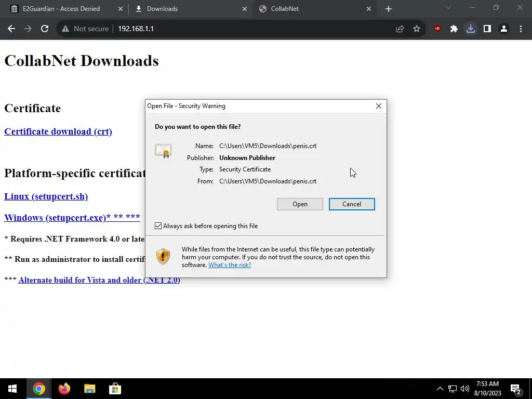The height and width of the screenshot is (399, 532).
Task: Toggle the browser side panel icon
Action: coord(487,29)
